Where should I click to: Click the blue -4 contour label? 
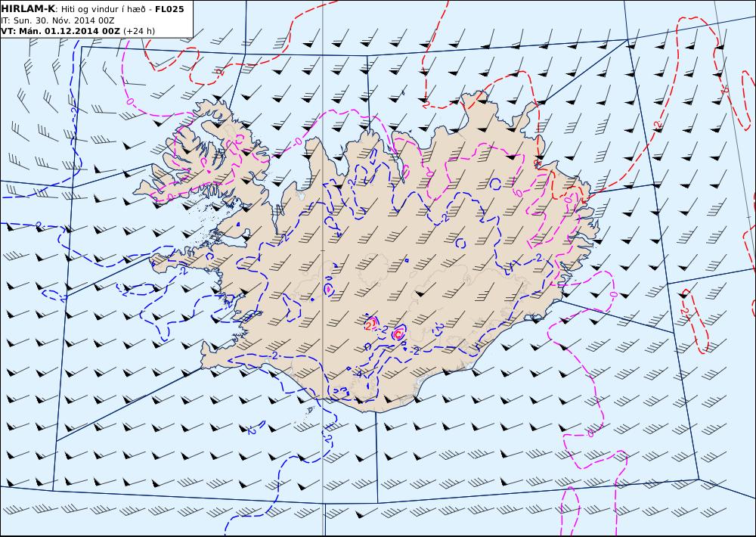[x=358, y=373]
